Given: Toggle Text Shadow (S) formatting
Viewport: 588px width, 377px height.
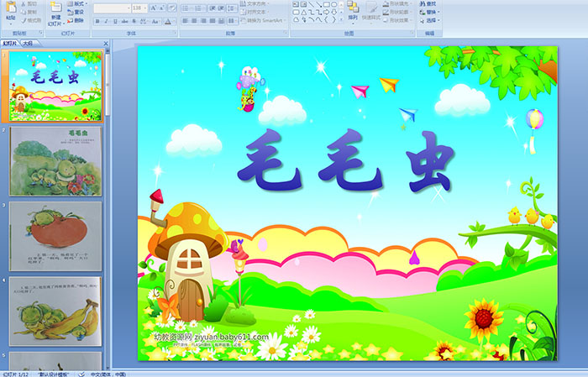Looking at the screenshot, I should (134, 21).
